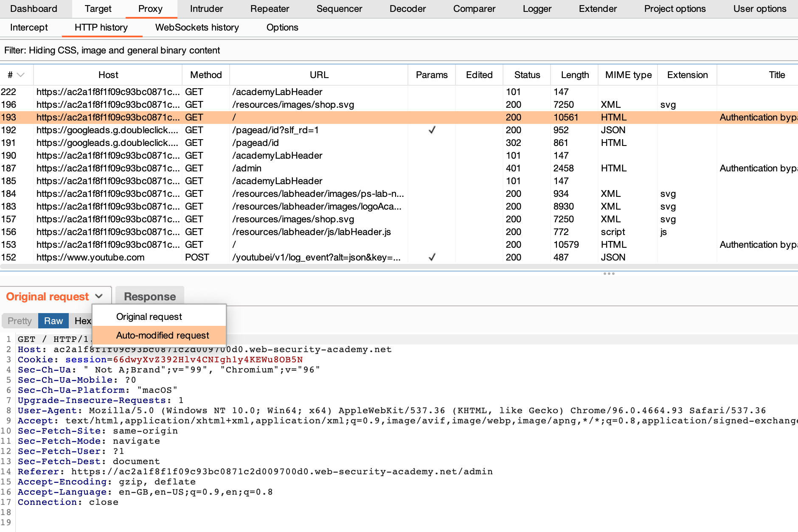Switch to the Repeater tab

(x=270, y=8)
